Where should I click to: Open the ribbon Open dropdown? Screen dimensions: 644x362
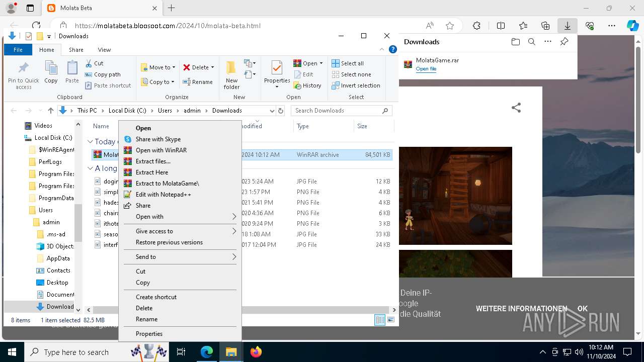[308, 63]
